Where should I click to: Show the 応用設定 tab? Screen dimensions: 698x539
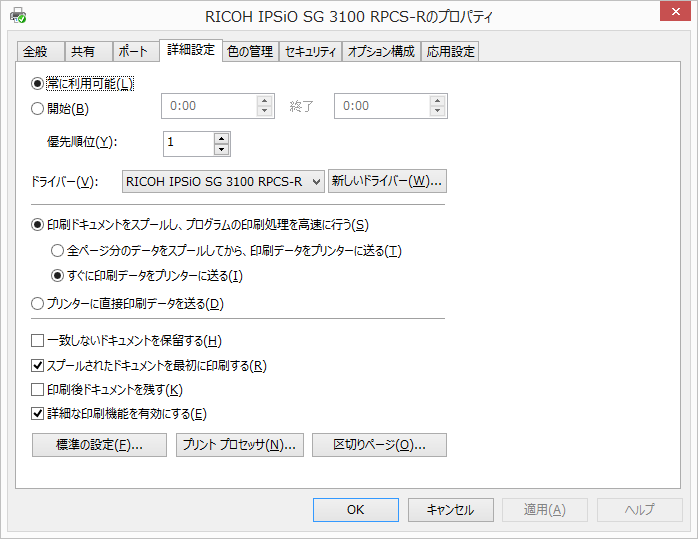450,52
